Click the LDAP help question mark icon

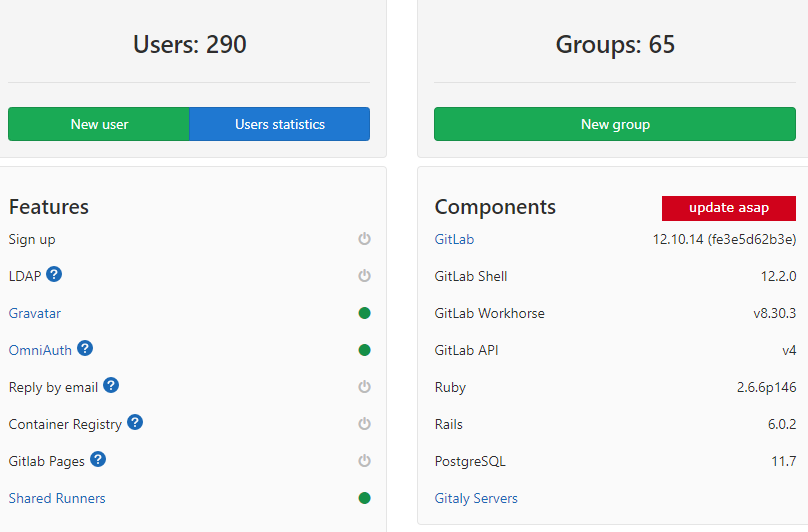[x=54, y=274]
